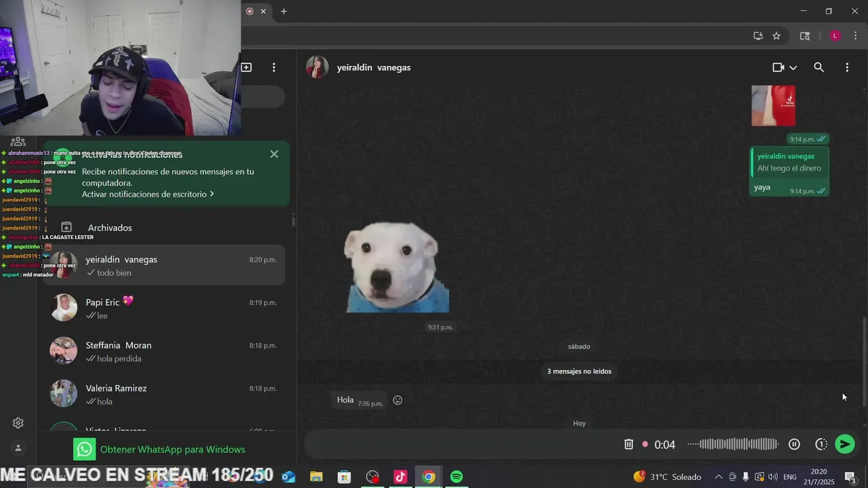Open File Explorer from the taskbar

pyautogui.click(x=316, y=477)
